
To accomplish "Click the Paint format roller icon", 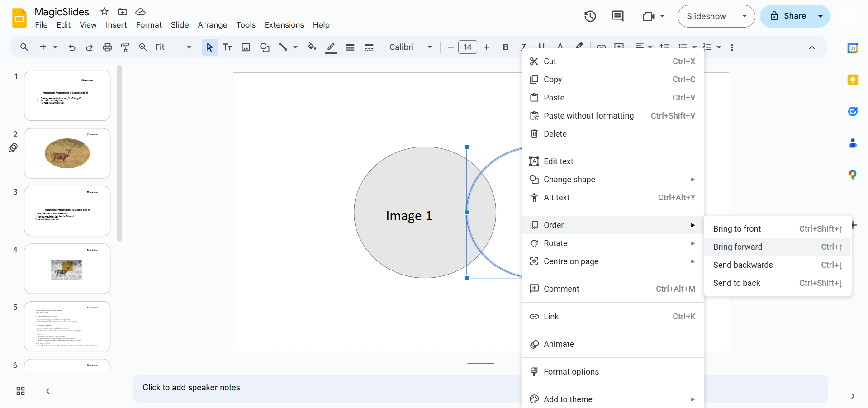I will (125, 47).
